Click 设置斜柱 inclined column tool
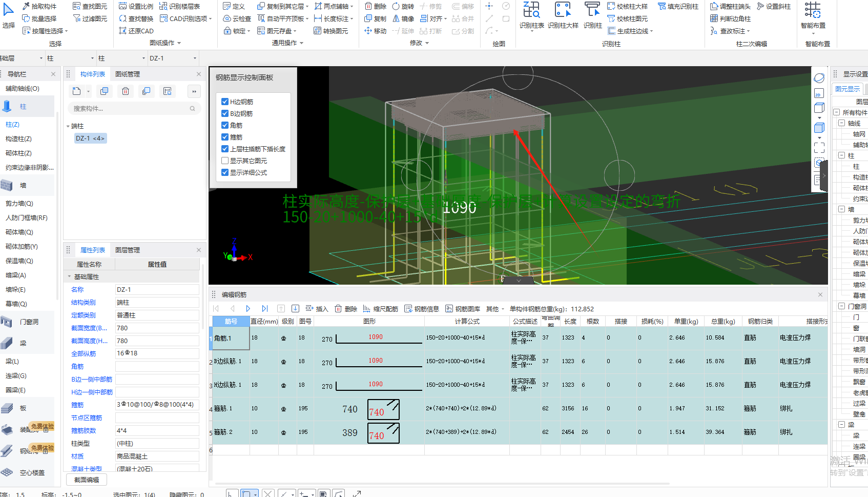868x497 pixels. tap(774, 6)
